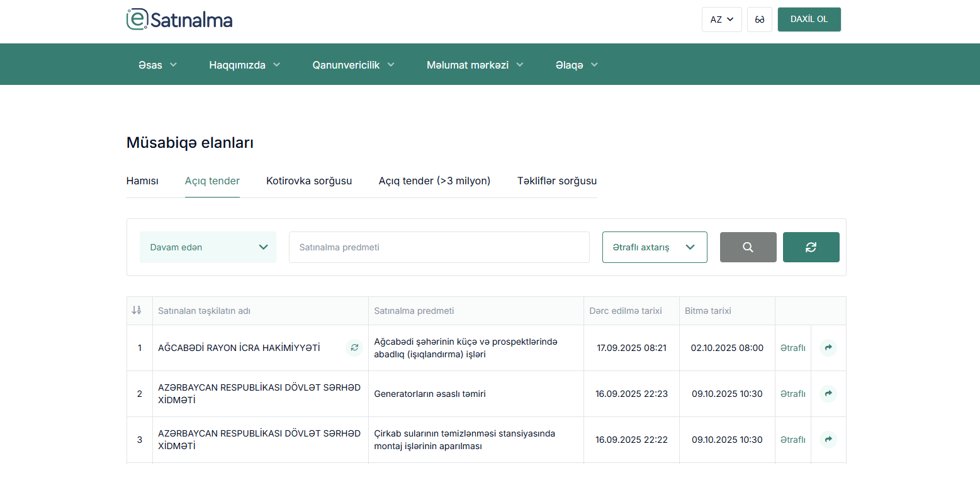Click the Ağcabədi şəhərinin küçə subject text

466,348
